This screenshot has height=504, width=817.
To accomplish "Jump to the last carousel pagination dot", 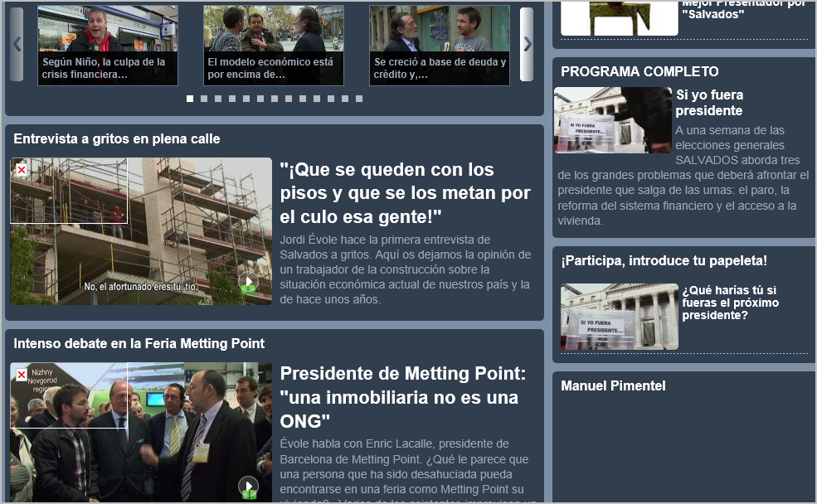I will [359, 99].
